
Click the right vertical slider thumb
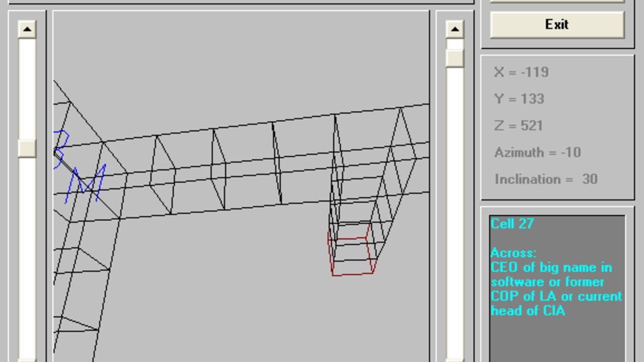[x=455, y=58]
